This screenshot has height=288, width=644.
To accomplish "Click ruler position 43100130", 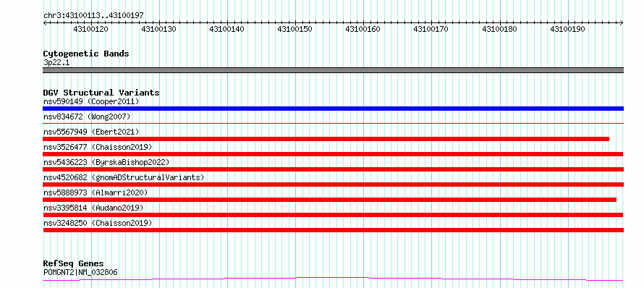I will pyautogui.click(x=159, y=29).
